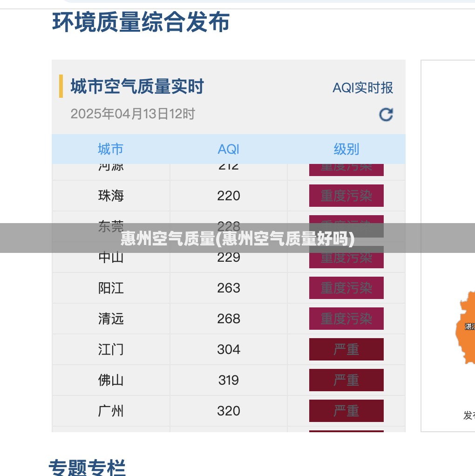Click the 重度污染 badge in 阳江 row
475x476 pixels.
tap(346, 288)
